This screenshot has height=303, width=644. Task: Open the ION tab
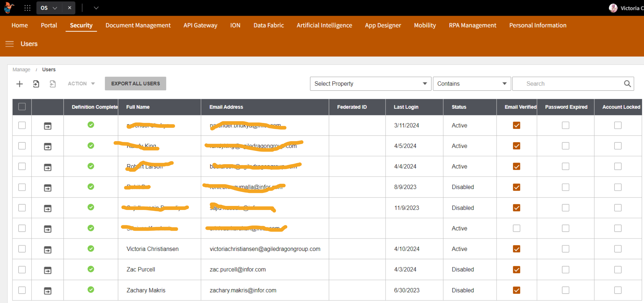(x=235, y=25)
